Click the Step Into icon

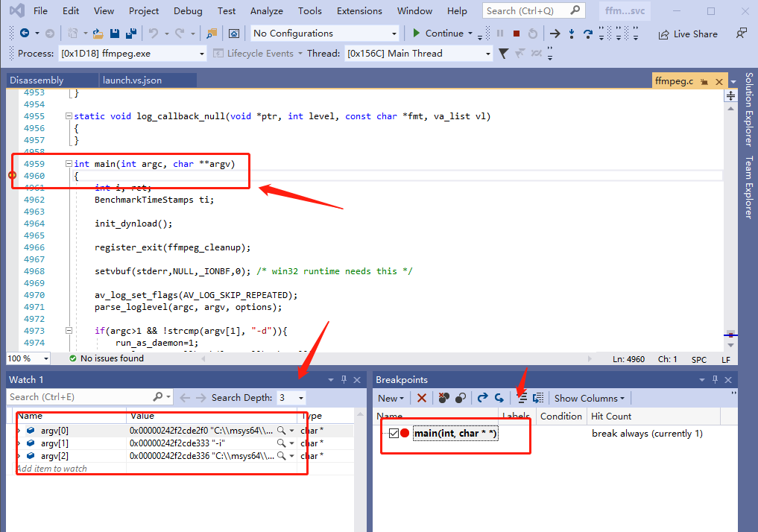[572, 34]
